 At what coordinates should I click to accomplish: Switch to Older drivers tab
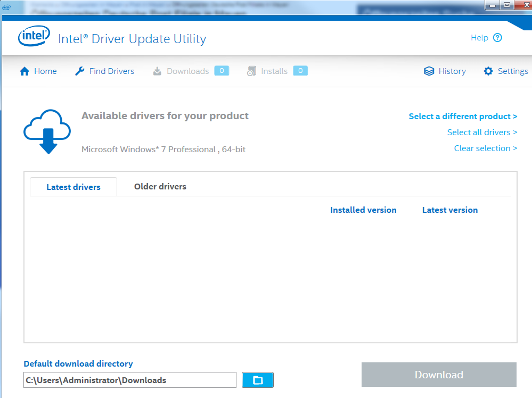click(x=160, y=186)
